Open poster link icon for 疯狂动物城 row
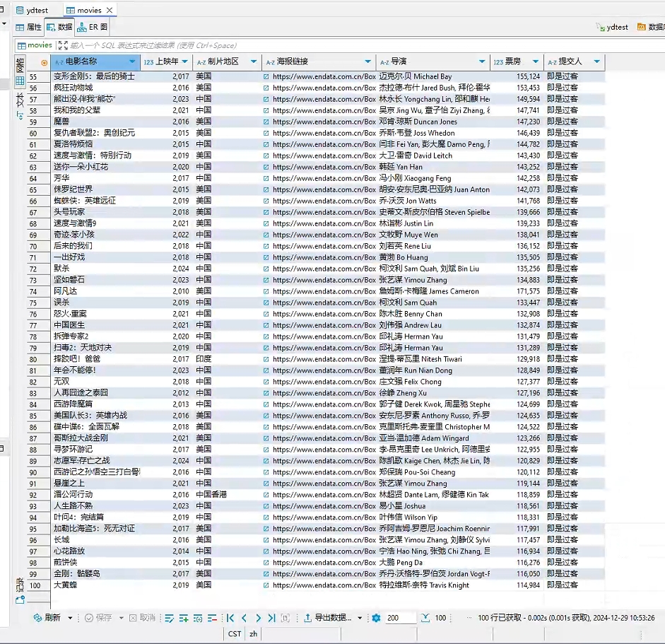 (x=266, y=88)
